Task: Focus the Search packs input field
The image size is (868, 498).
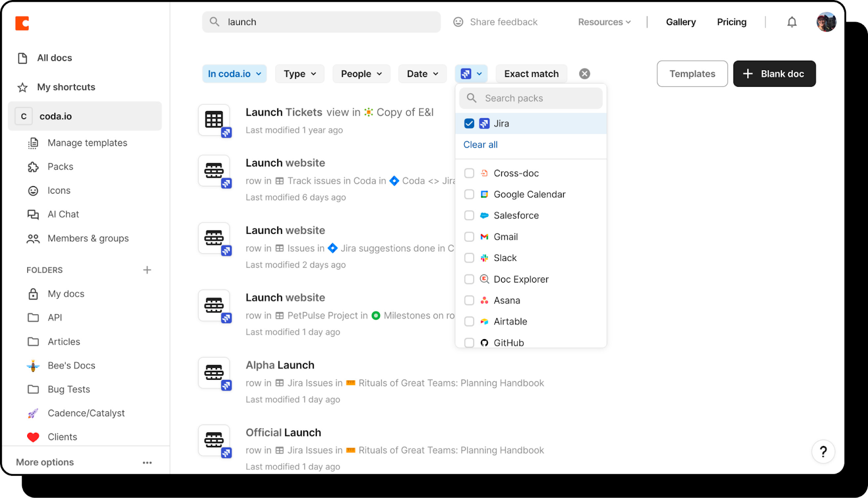Action: (x=531, y=98)
